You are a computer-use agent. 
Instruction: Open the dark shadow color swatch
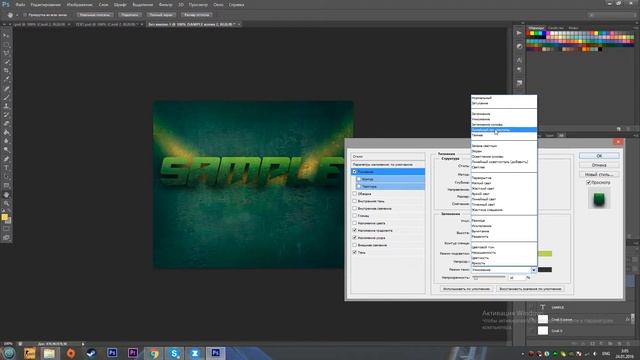click(x=545, y=270)
